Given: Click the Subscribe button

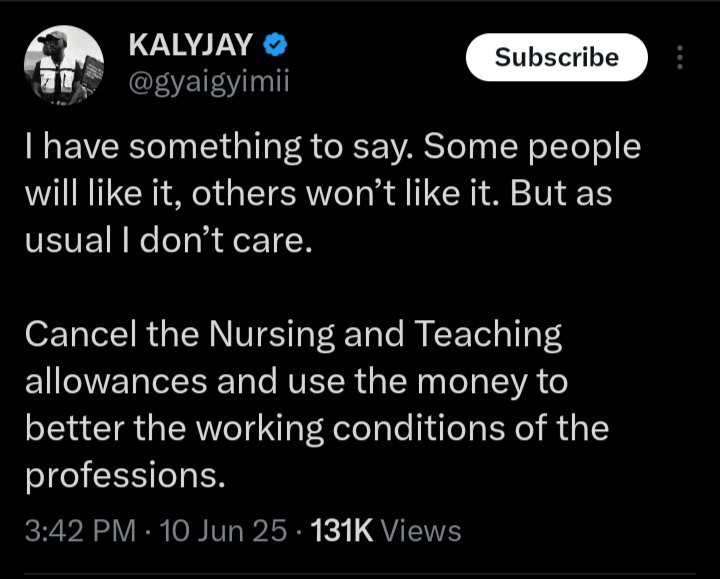Looking at the screenshot, I should (x=557, y=58).
